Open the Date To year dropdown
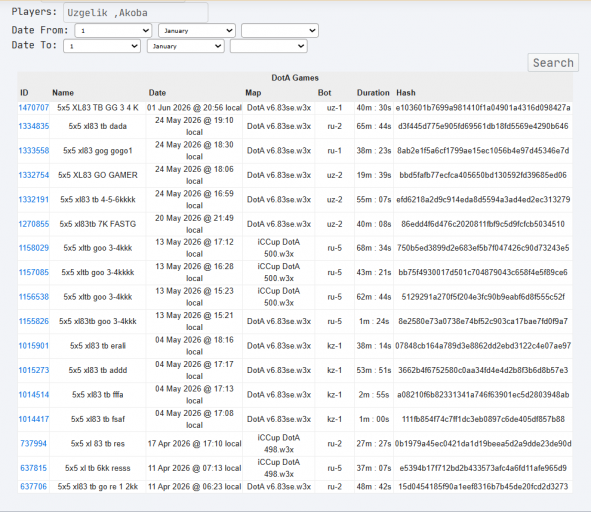The height and width of the screenshot is (512, 591). (x=269, y=46)
